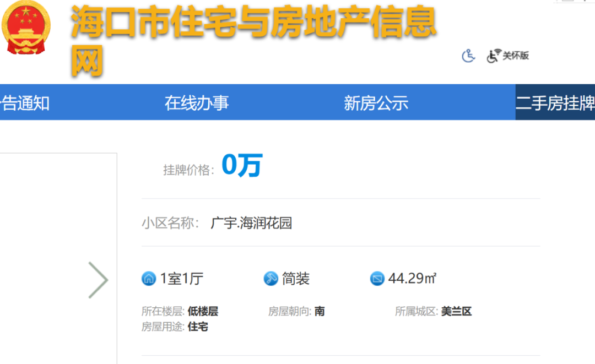Click the 1室1厅 room layout text

click(x=182, y=279)
